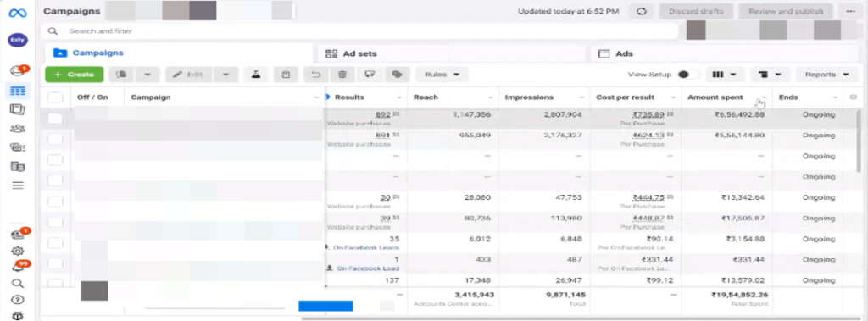Image resolution: width=868 pixels, height=321 pixels.
Task: Open the settings gear in sidebar
Action: pos(18,252)
